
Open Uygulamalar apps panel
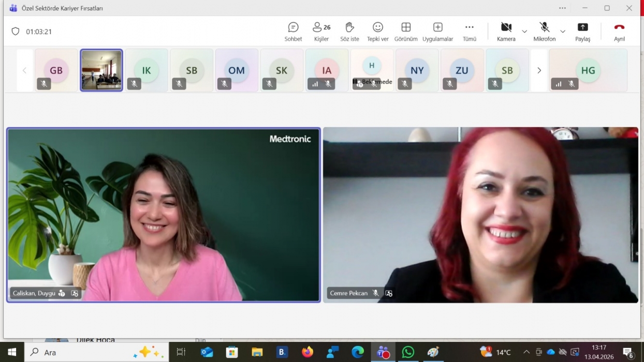coord(437,31)
